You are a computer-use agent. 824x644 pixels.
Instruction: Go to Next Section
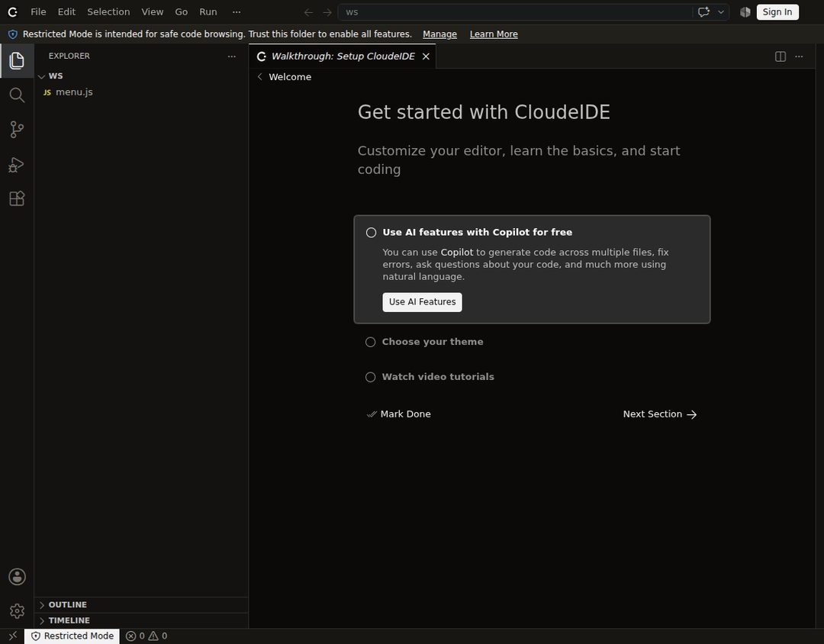(660, 414)
